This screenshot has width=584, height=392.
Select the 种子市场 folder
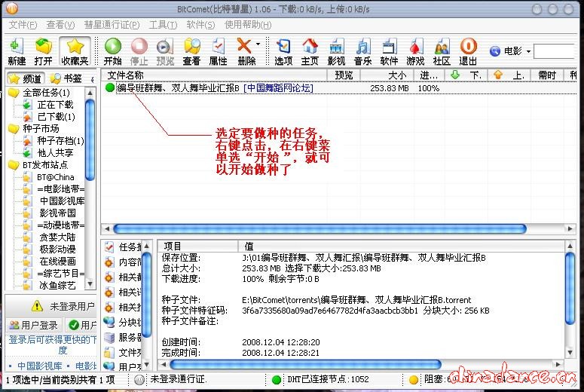click(x=41, y=129)
